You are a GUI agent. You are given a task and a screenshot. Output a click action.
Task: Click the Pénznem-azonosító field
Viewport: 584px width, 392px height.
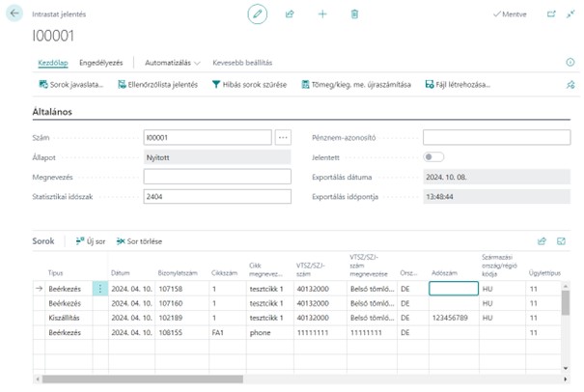point(496,137)
